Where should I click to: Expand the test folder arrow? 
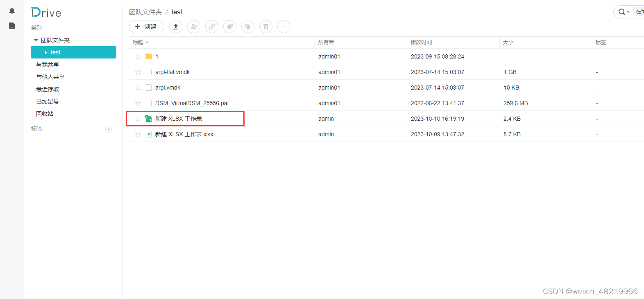46,52
